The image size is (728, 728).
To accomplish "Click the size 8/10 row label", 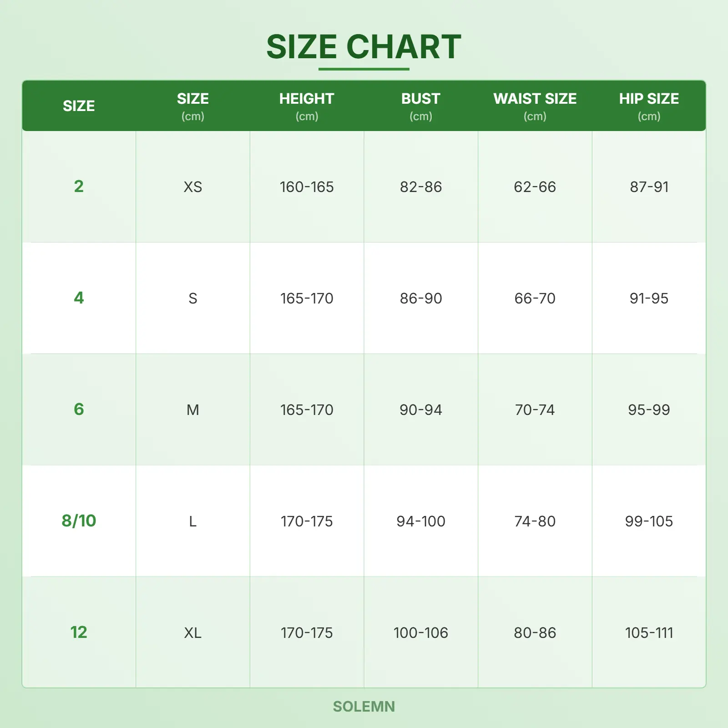I will click(x=79, y=521).
